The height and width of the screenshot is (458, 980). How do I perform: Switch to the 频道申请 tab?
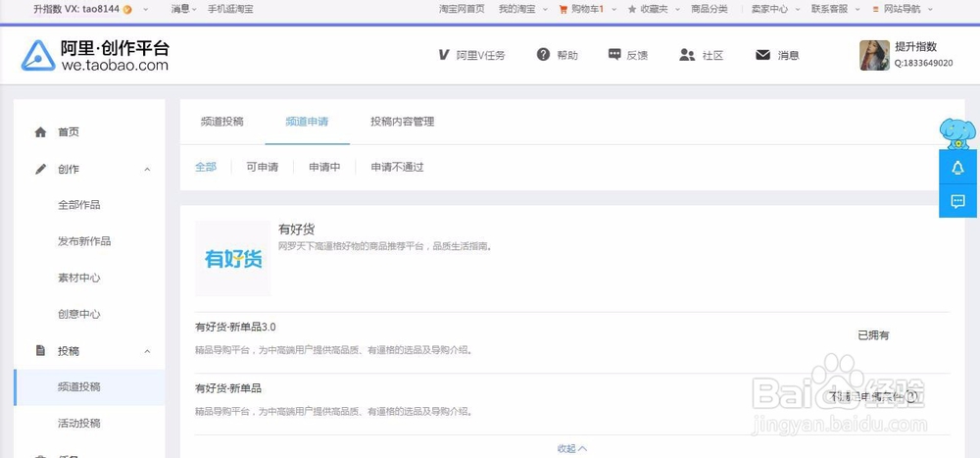coord(307,122)
